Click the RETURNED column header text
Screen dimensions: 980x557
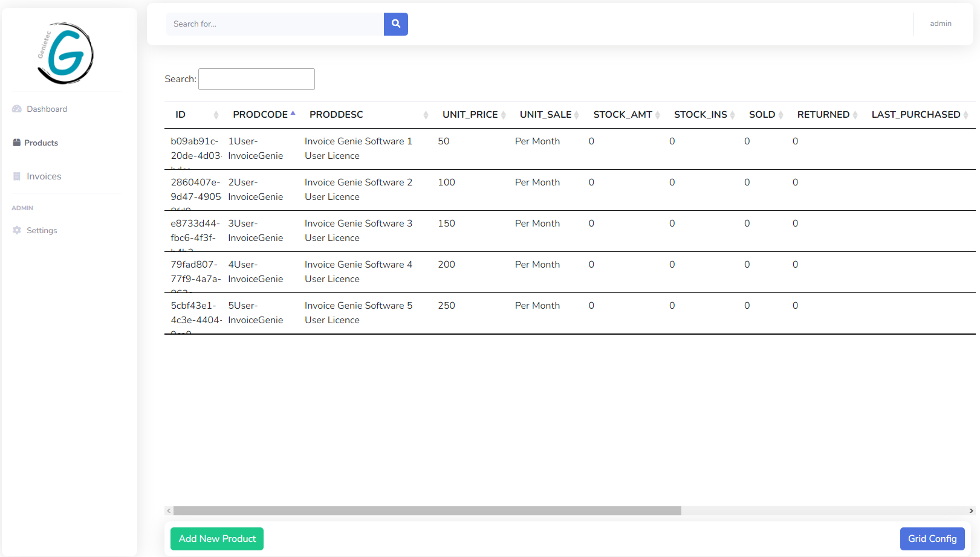pos(823,115)
